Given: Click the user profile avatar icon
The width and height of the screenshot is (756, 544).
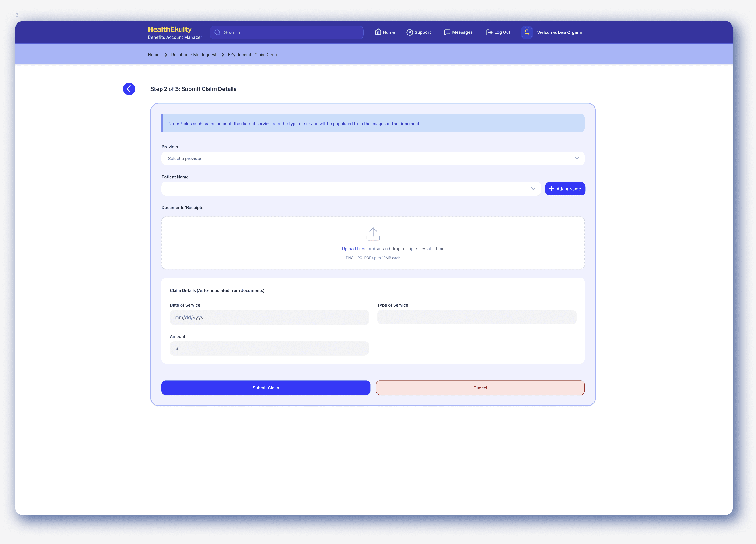Looking at the screenshot, I should (527, 32).
